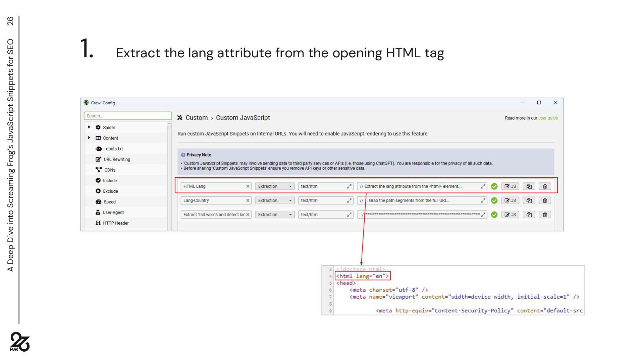Click green valid check for Extract 150 words

[494, 215]
